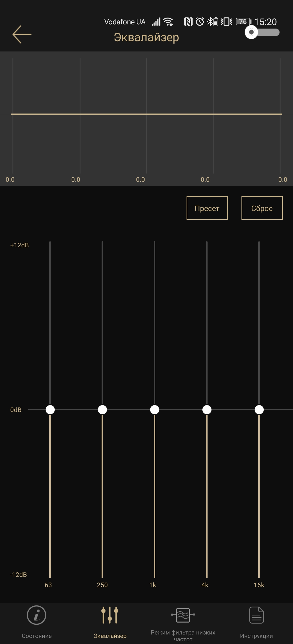Click the 1k slider handle
This screenshot has height=644, width=293.
coord(155,410)
